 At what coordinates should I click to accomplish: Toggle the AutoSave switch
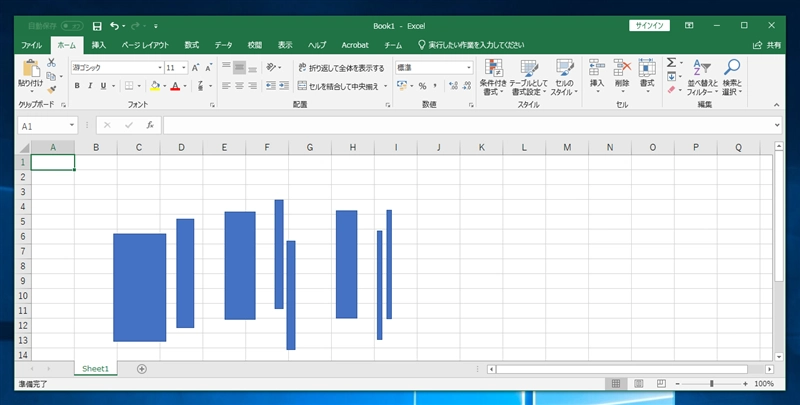tap(72, 26)
